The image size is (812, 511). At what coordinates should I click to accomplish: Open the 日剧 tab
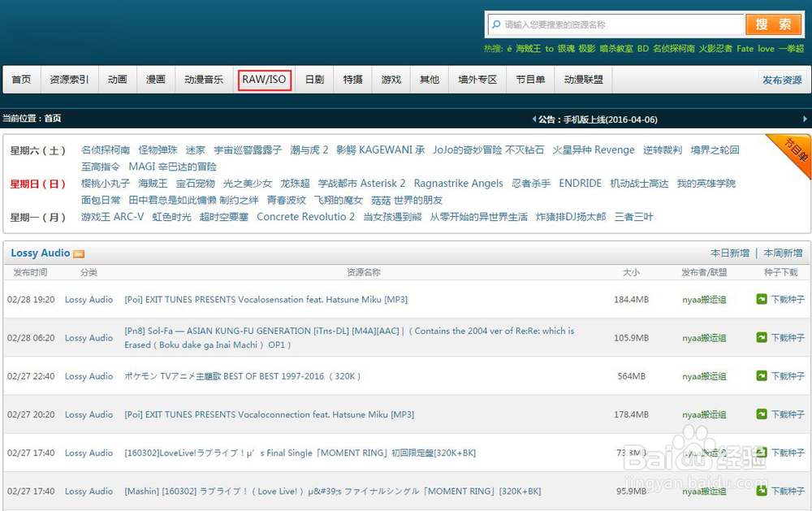click(x=314, y=80)
